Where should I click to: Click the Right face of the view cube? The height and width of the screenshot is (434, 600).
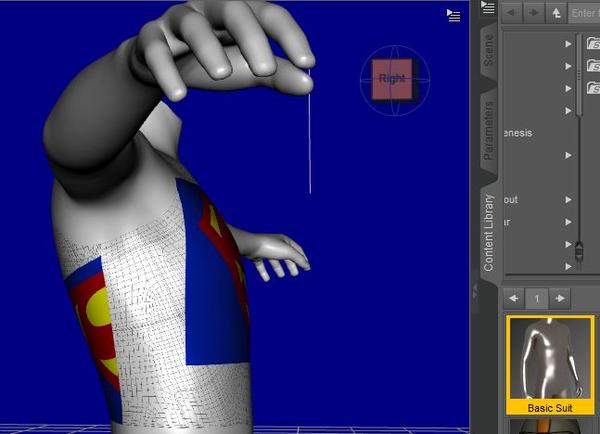pos(392,79)
